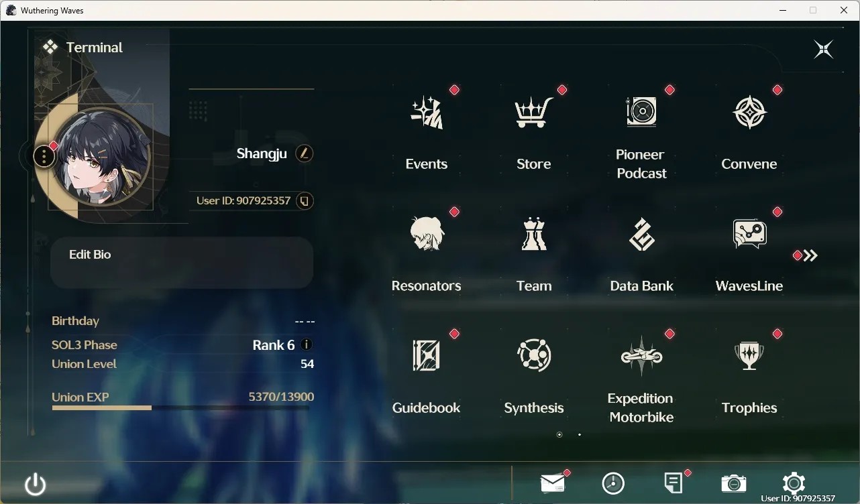
Task: Minimize the Wuthering Waves window
Action: (782, 10)
